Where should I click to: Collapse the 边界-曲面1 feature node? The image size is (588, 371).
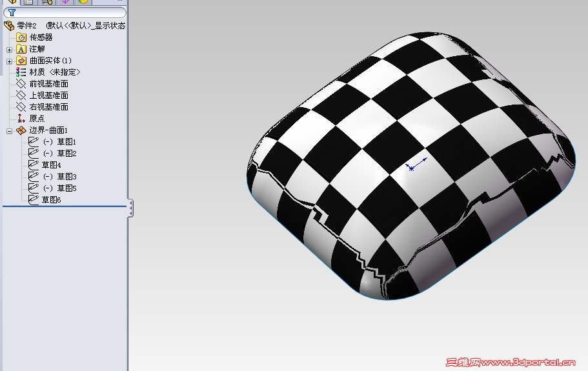(x=10, y=131)
